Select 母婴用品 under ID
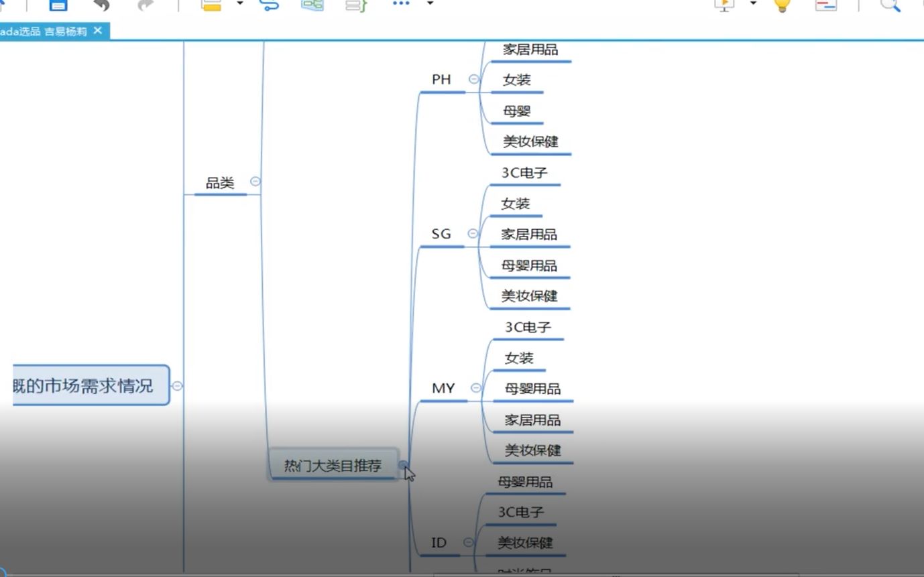The width and height of the screenshot is (924, 577). click(525, 482)
